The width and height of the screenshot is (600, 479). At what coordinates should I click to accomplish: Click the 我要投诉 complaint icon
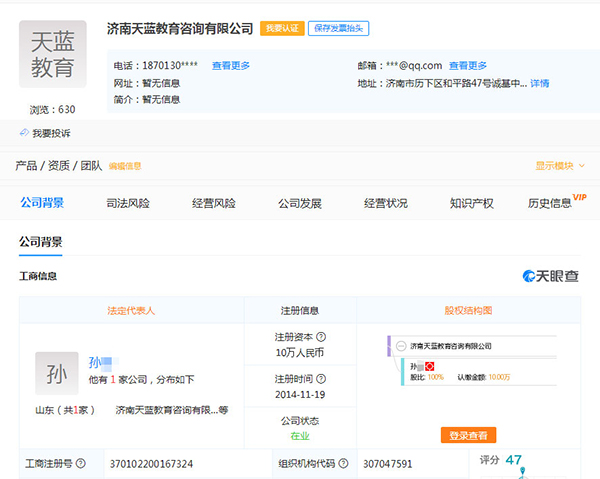24,133
